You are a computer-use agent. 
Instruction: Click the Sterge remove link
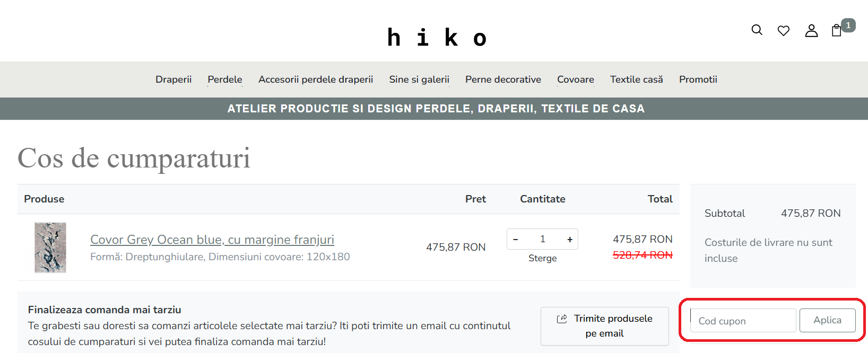click(542, 258)
